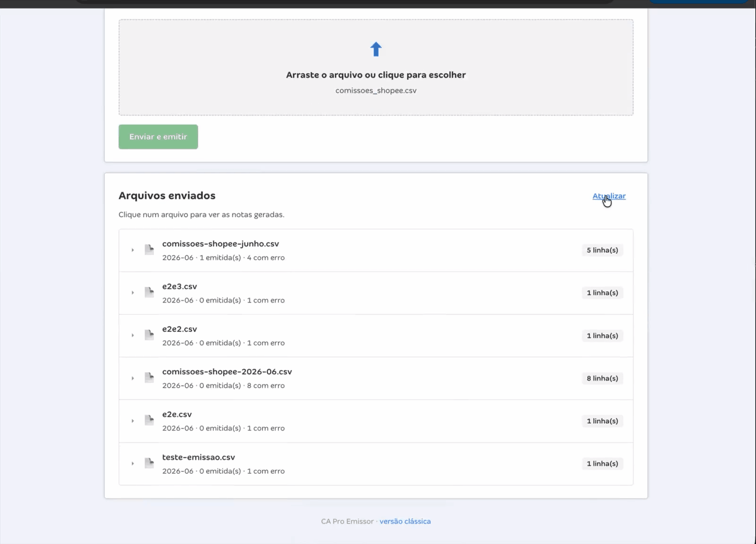Click the 8 linha(s) badge

pos(602,378)
